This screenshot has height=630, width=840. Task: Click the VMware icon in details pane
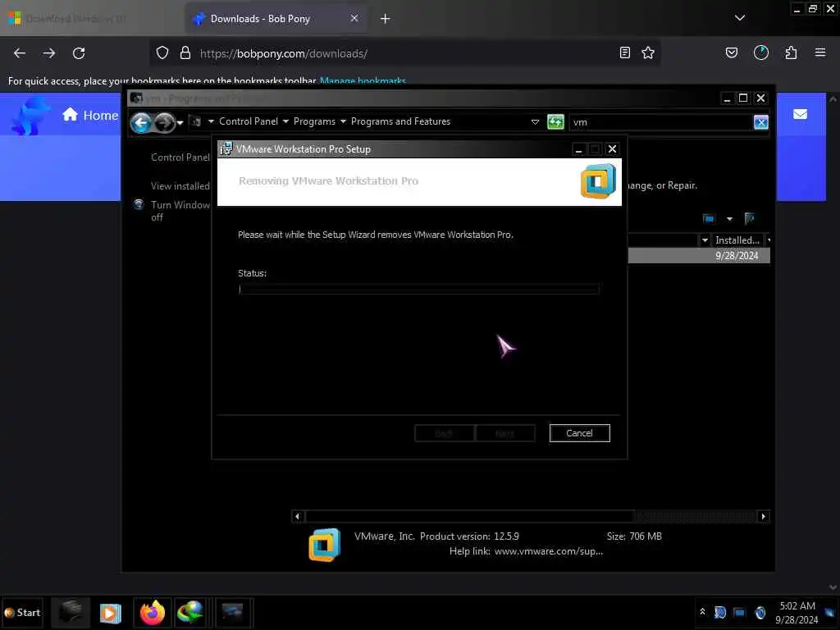[x=324, y=545]
